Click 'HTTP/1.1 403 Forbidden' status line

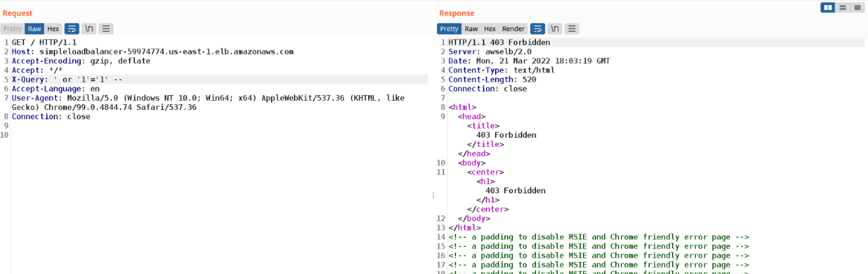pos(499,43)
